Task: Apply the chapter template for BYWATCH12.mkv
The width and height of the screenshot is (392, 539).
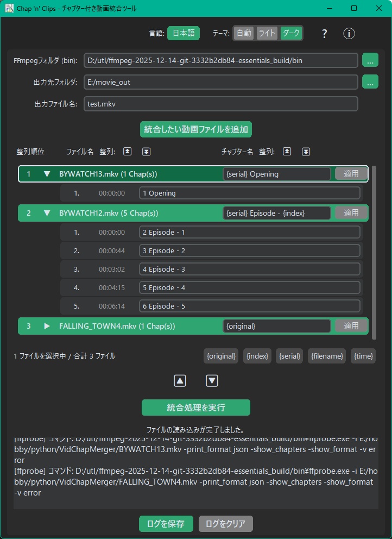Action: pos(351,213)
